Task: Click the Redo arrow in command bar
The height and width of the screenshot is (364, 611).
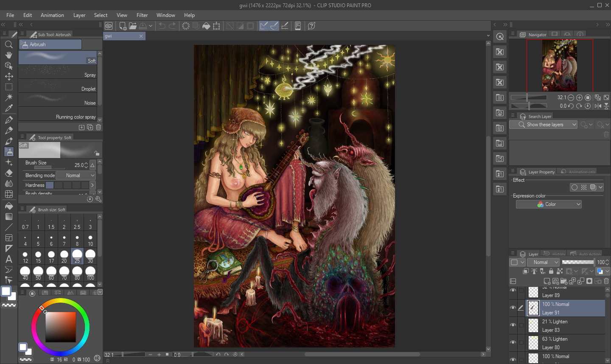Action: [172, 26]
